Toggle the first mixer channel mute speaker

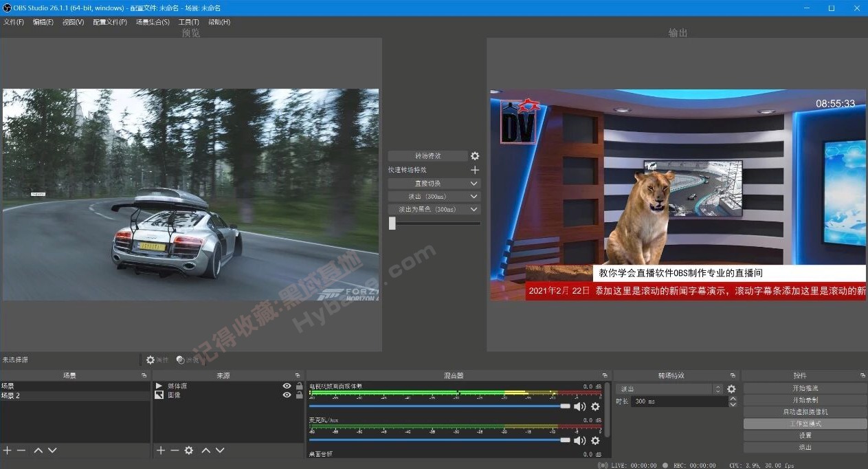point(578,406)
